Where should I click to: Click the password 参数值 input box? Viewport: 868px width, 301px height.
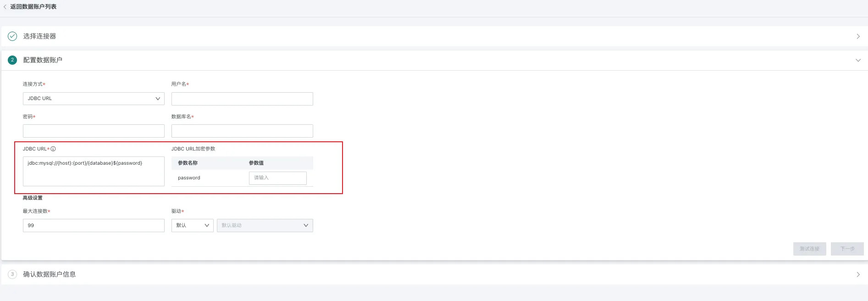tap(277, 178)
